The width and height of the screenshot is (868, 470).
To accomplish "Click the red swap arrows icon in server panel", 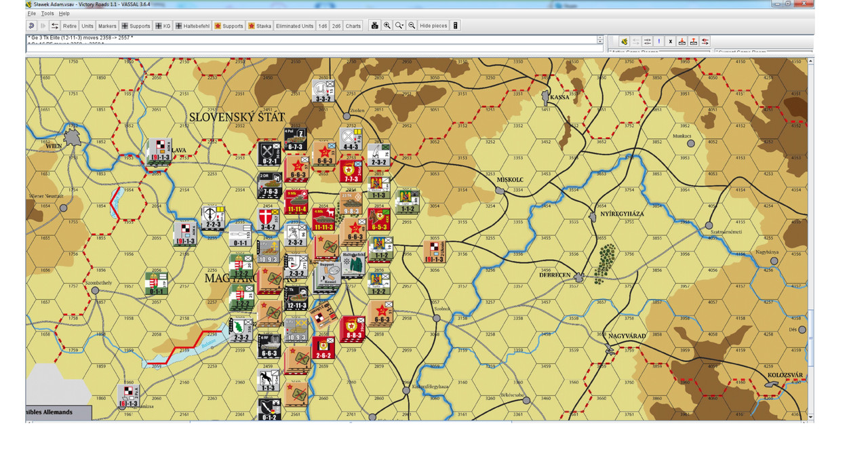I will click(x=705, y=41).
